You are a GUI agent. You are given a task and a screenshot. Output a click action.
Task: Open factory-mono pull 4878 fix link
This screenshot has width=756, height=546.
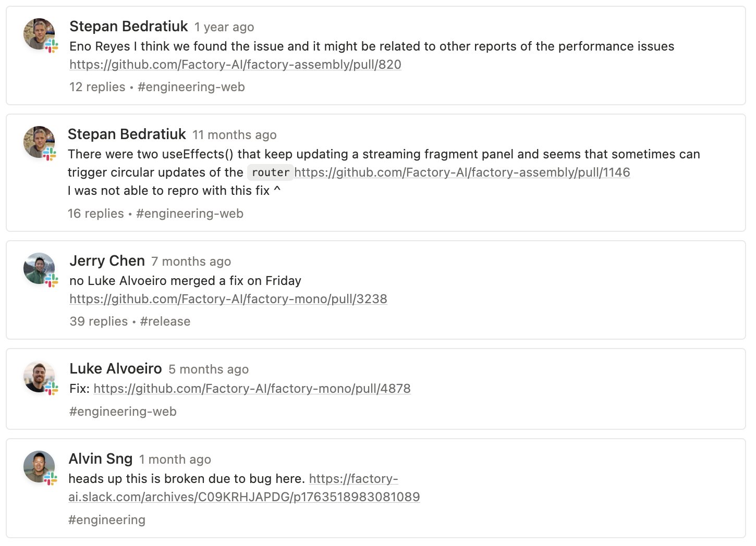pyautogui.click(x=252, y=389)
